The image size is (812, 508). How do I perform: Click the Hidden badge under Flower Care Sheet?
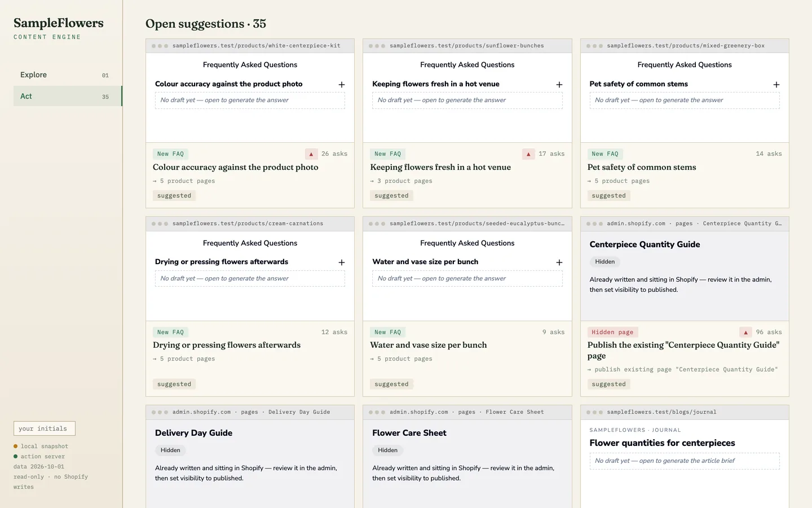388,450
